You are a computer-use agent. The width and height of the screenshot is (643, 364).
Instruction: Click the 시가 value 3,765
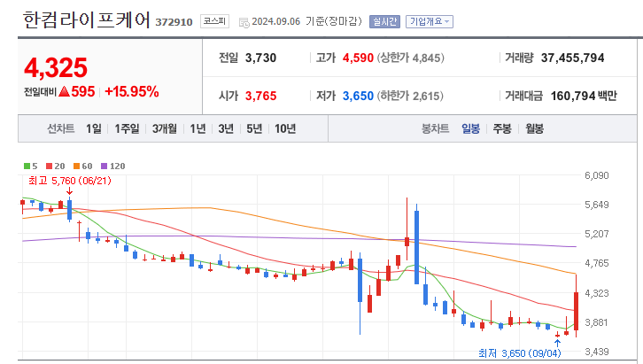point(260,96)
